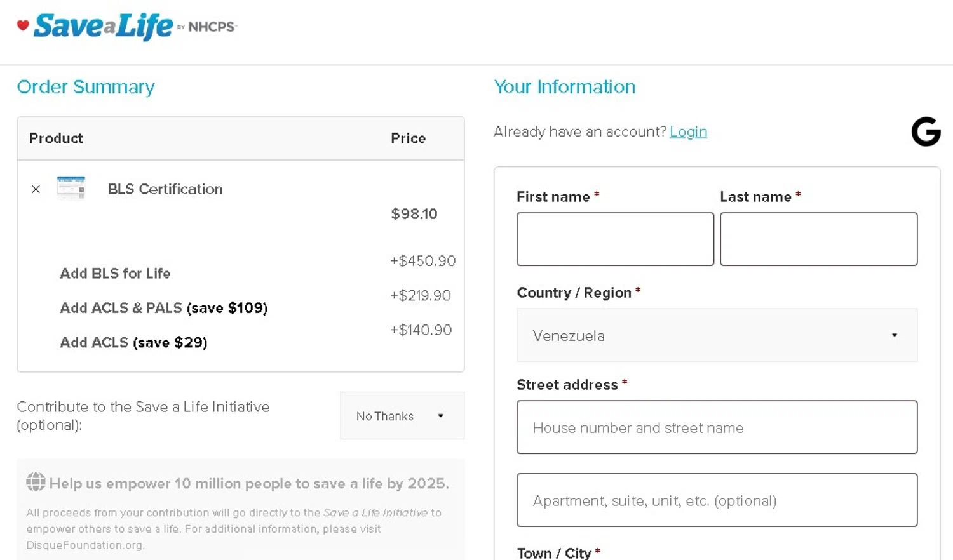Open the Login link
The width and height of the screenshot is (953, 560).
688,131
